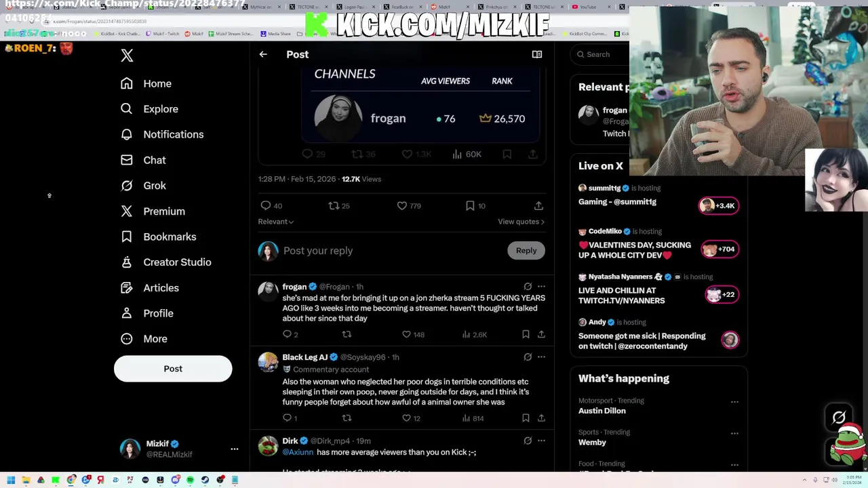Click Grok icon on Dirk's reply
This screenshot has height=488, width=868.
click(x=528, y=441)
